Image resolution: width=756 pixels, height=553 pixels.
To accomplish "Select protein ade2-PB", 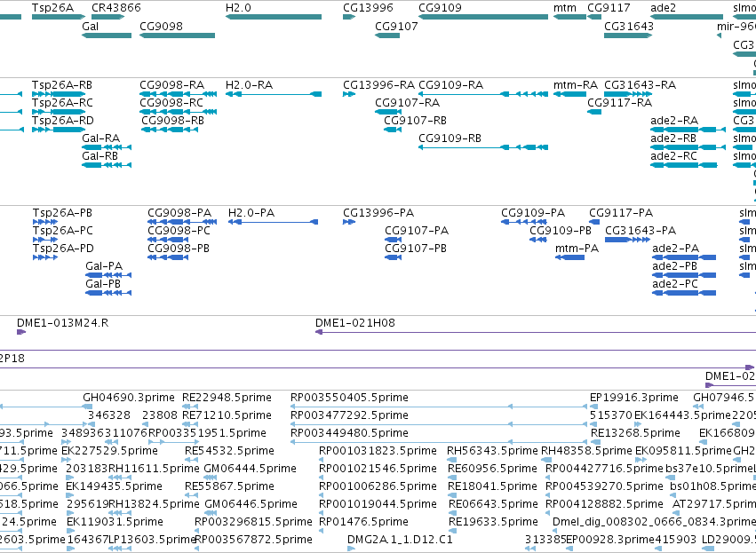I will coord(674,267).
